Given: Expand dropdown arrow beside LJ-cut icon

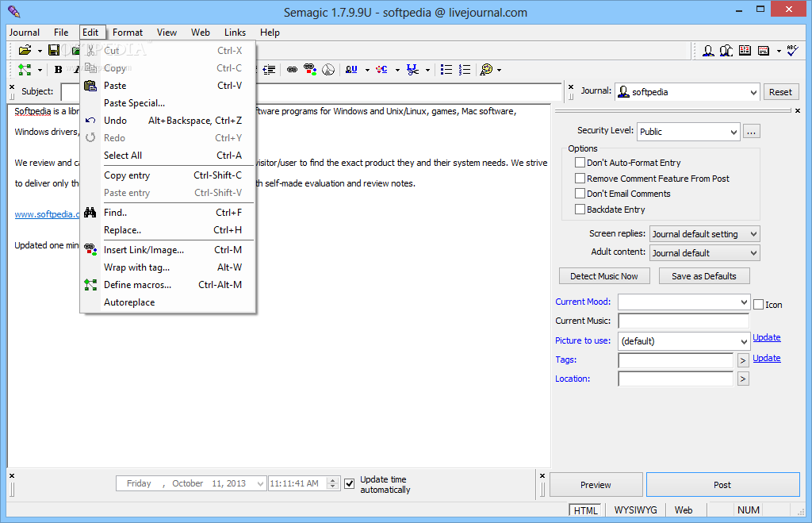Looking at the screenshot, I should (x=427, y=70).
